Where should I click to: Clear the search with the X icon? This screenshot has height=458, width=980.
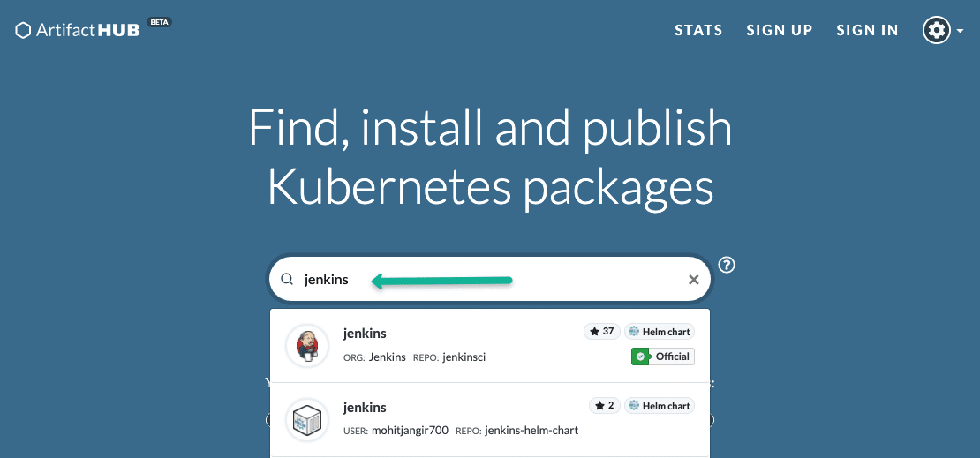[x=693, y=280]
